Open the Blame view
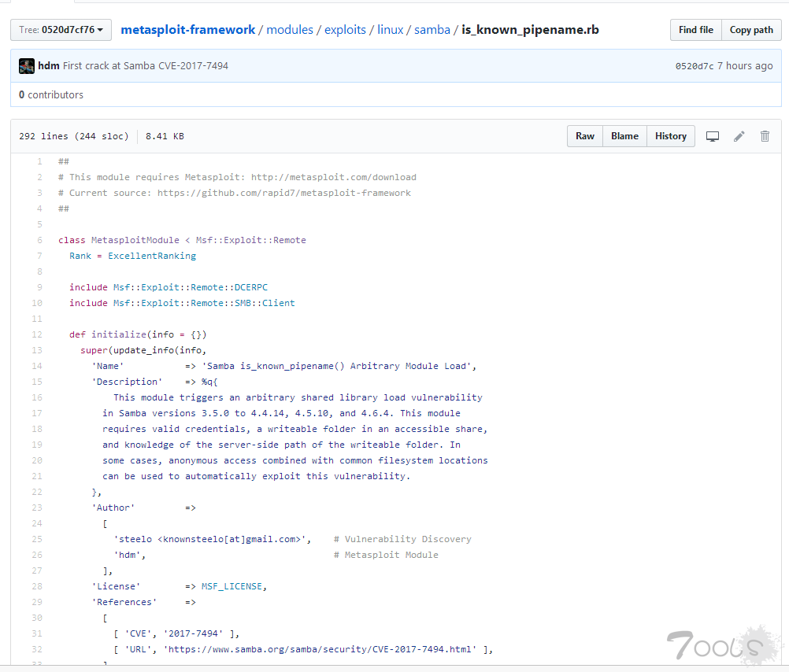The image size is (789, 672). [x=624, y=136]
